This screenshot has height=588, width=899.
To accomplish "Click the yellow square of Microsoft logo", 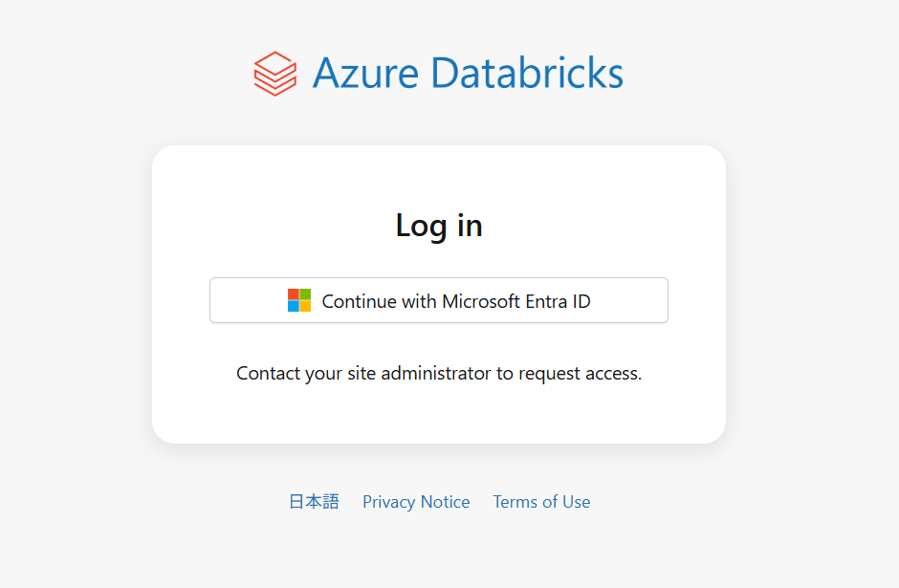I will 305,307.
